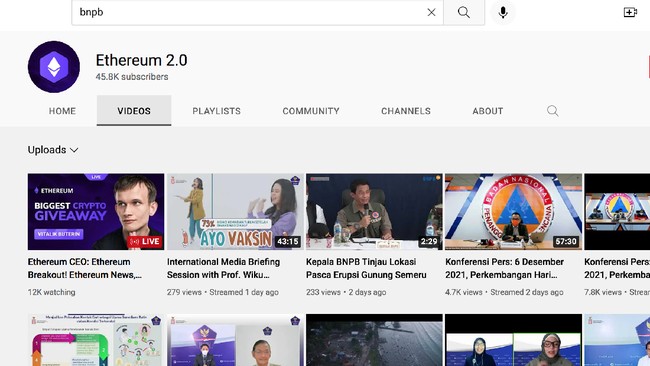Open the aerial flood footage thumbnail

pyautogui.click(x=374, y=340)
